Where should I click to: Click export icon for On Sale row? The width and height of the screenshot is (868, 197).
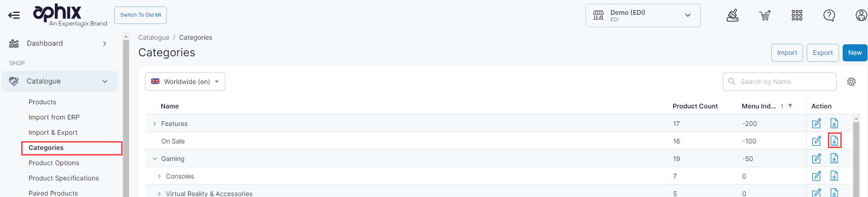pos(834,141)
